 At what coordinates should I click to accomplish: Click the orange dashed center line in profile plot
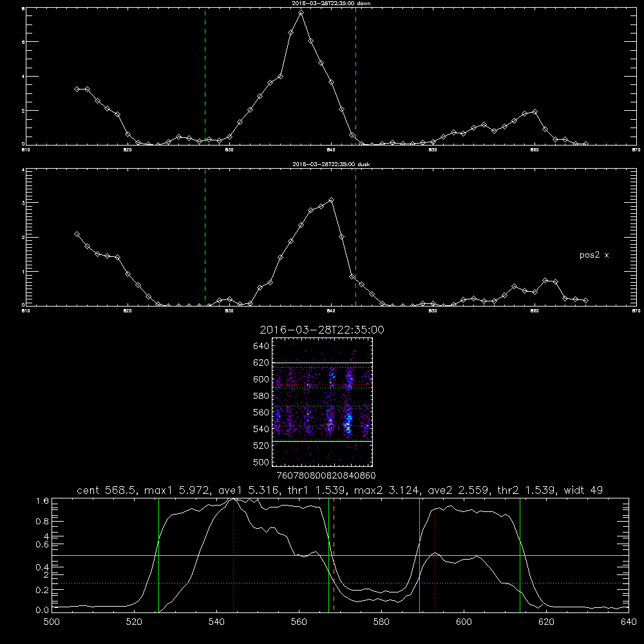(334, 555)
